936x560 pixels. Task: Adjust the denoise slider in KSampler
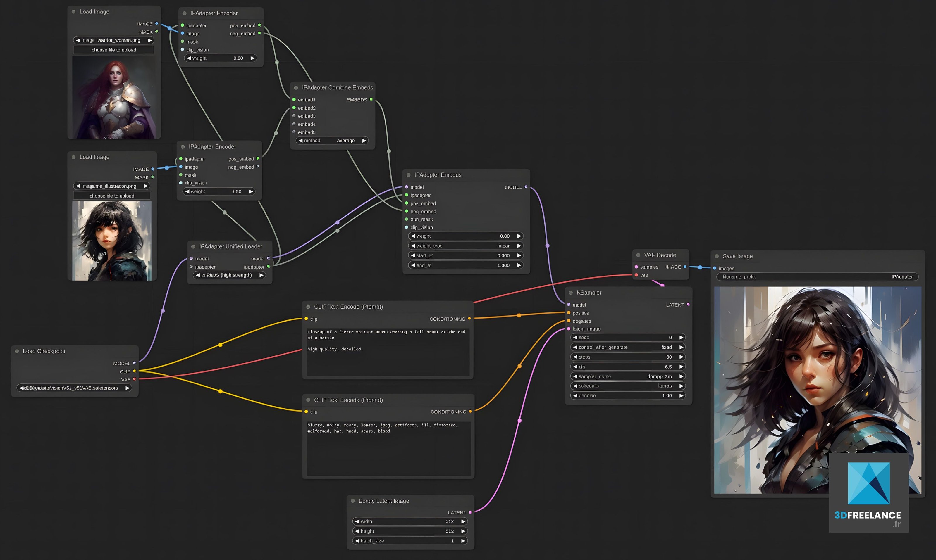click(627, 395)
